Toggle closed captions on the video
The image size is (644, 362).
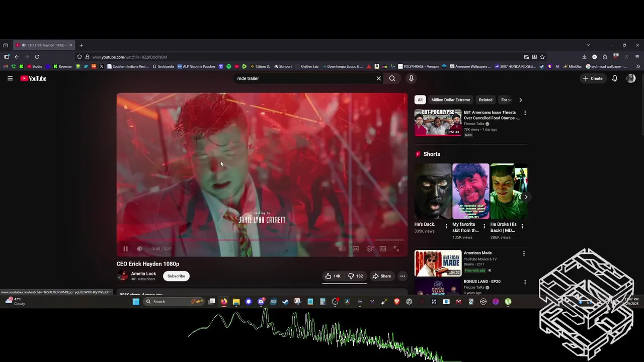(356, 248)
